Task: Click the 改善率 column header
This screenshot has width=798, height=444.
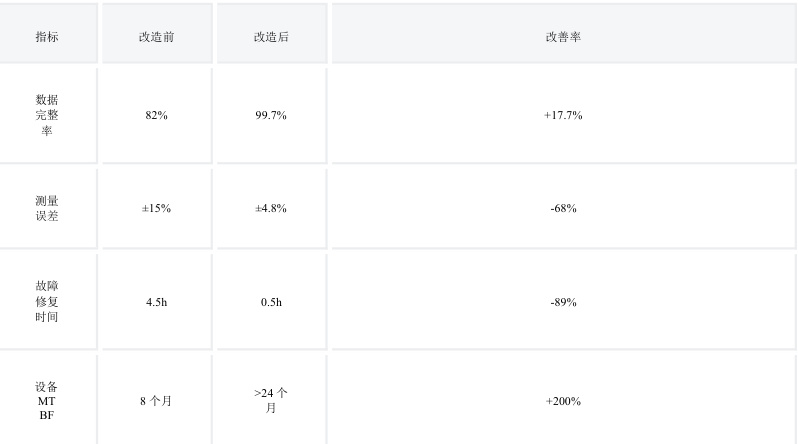Action: (563, 36)
